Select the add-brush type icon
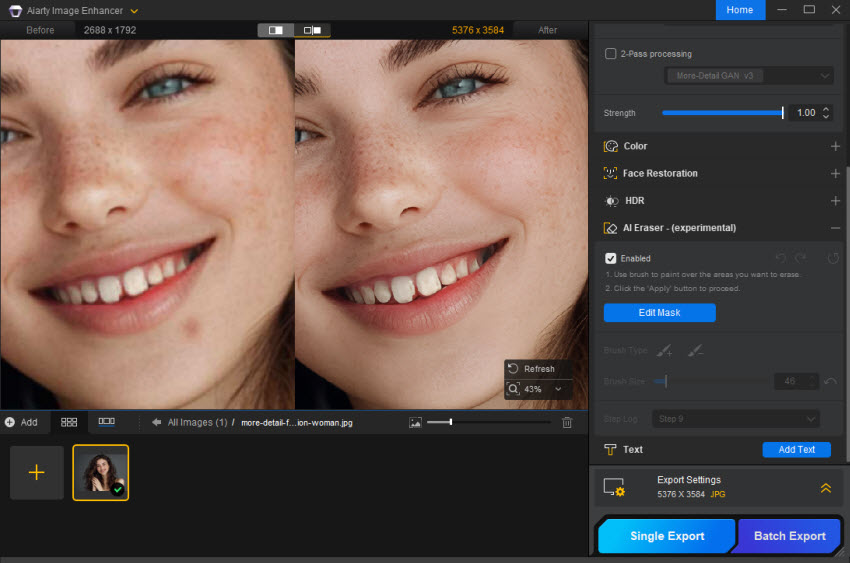850x563 pixels. tap(665, 351)
